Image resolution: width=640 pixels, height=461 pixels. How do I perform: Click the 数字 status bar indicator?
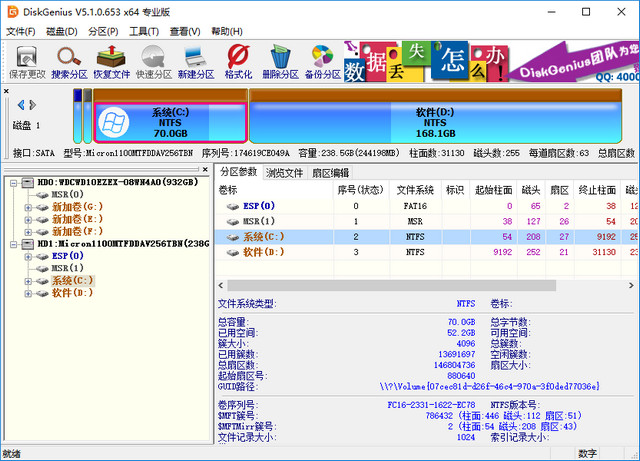tap(587, 453)
